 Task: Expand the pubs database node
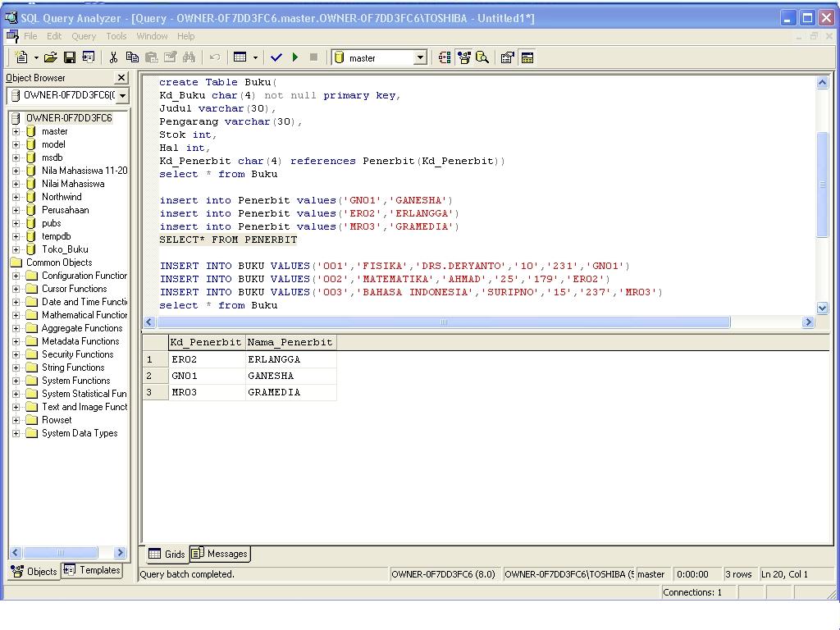pyautogui.click(x=16, y=223)
